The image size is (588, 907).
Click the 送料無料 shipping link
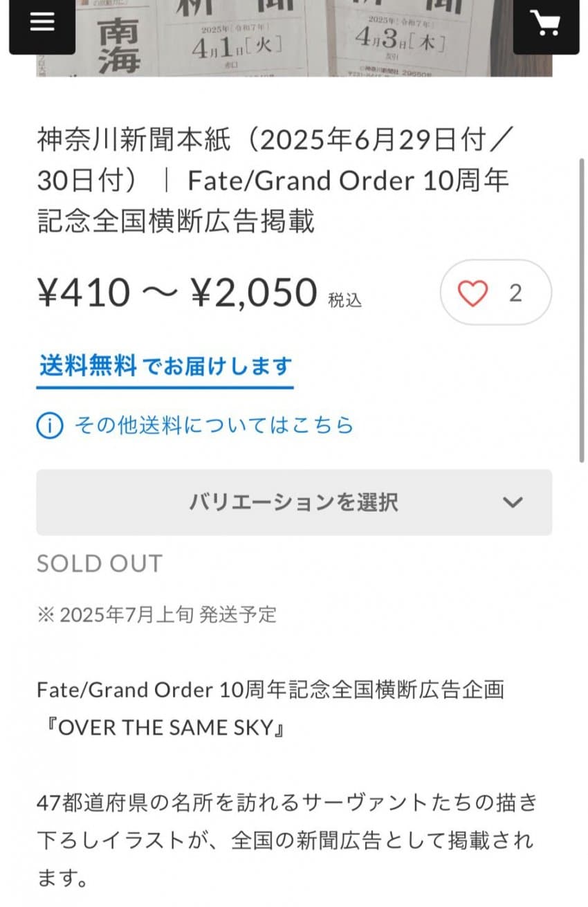(x=88, y=365)
